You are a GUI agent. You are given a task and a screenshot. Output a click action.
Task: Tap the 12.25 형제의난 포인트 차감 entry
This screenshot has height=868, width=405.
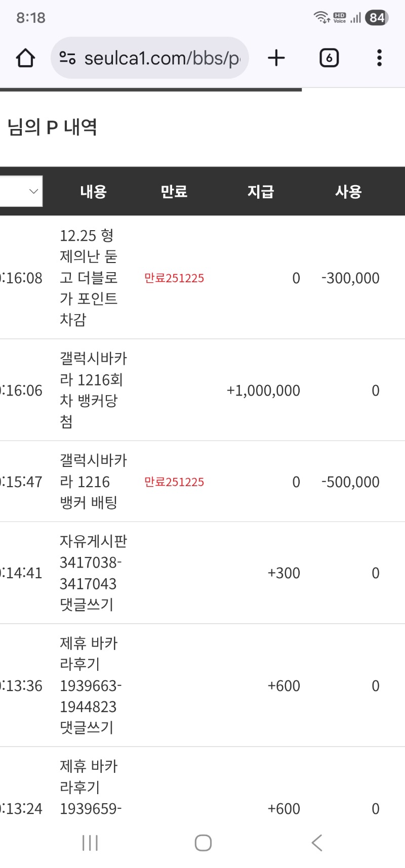pos(89,278)
